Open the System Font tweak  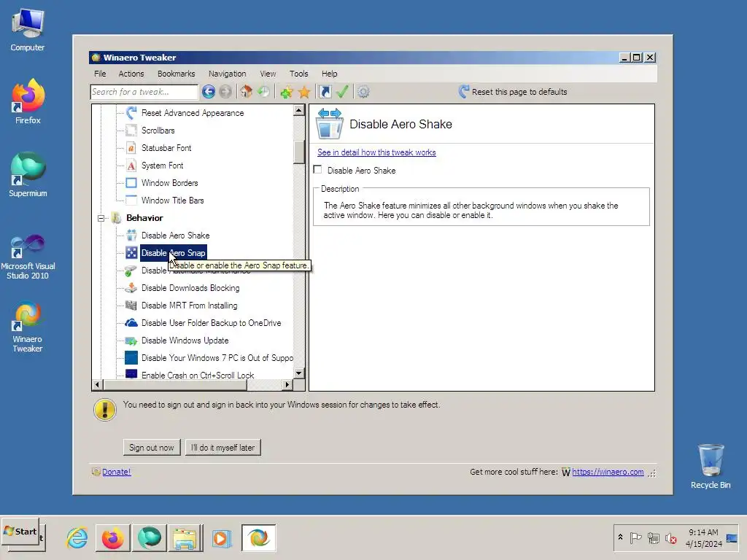[x=162, y=166]
